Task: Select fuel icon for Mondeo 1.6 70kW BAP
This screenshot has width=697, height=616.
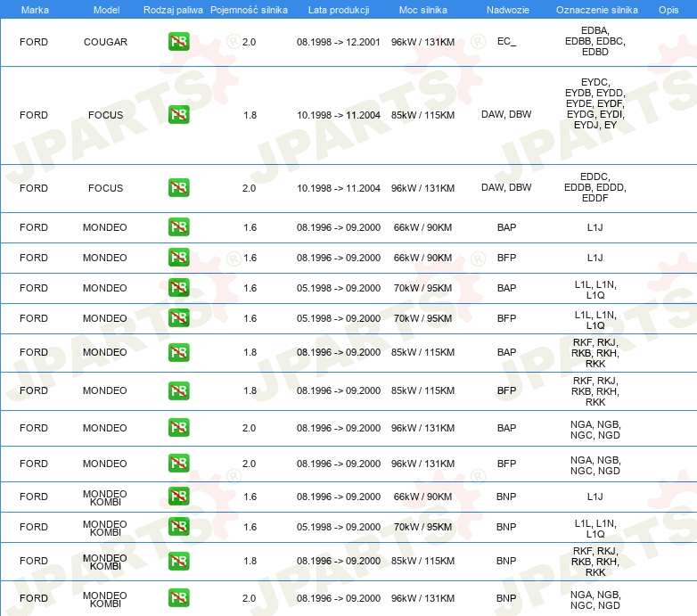Action: [x=178, y=288]
